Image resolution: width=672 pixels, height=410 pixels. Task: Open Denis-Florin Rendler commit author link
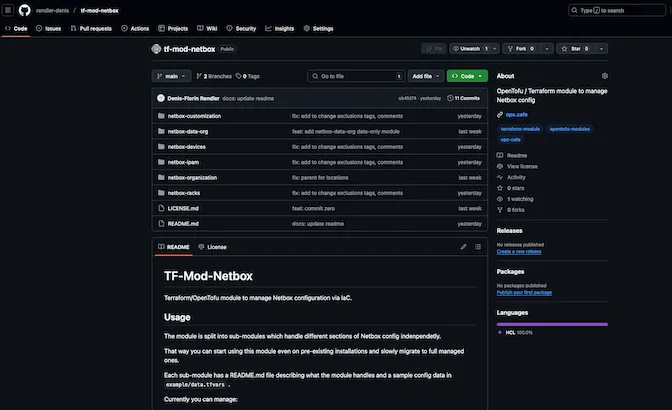pos(193,99)
